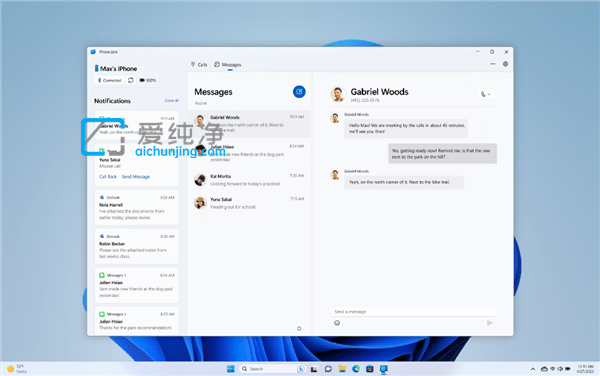
Task: Click the Bluetooth Connected status button
Action: 109,80
